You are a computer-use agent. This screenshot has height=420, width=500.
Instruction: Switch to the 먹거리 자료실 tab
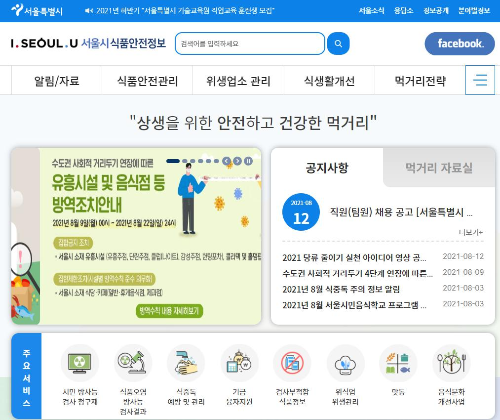439,168
